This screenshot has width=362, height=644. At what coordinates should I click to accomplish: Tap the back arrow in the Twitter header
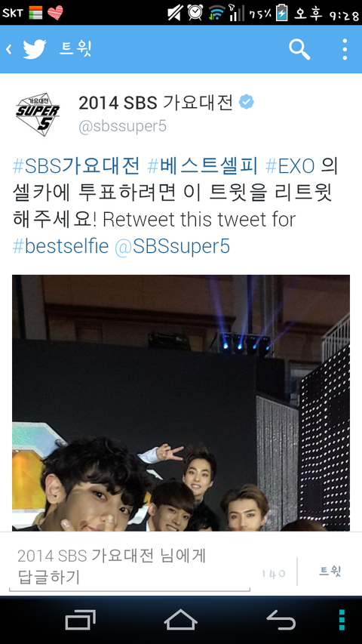[8, 50]
